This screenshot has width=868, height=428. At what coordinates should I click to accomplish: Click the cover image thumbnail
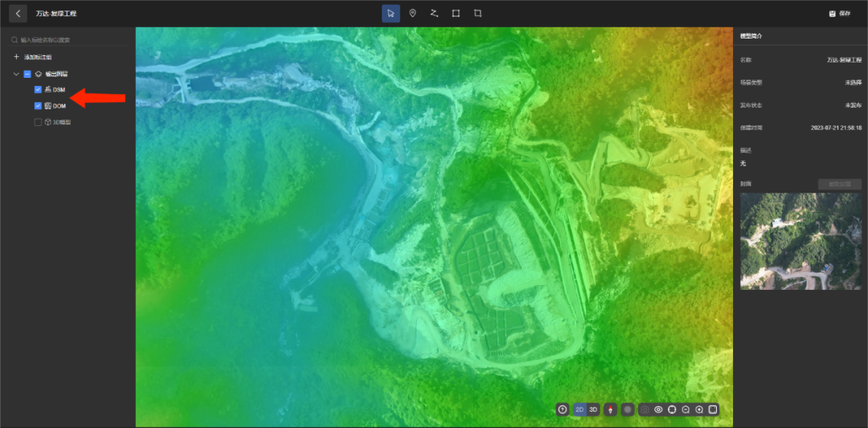tap(801, 241)
